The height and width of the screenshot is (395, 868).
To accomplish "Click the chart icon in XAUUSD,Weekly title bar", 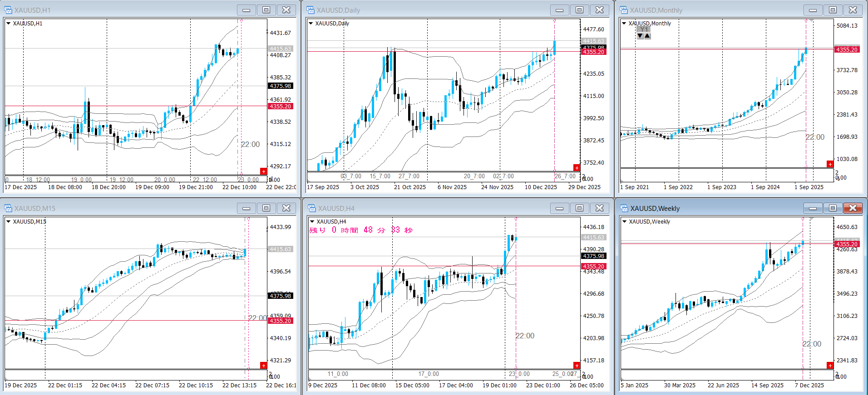I will click(x=624, y=208).
